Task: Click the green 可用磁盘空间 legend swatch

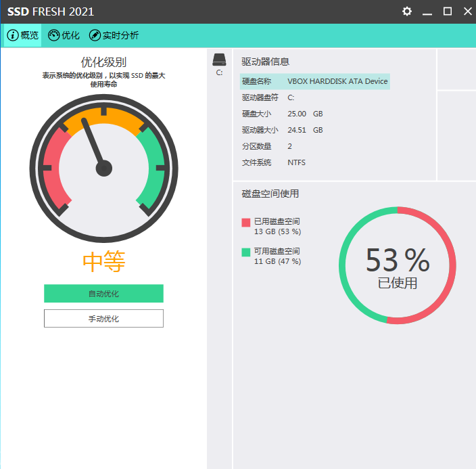Action: click(x=246, y=252)
